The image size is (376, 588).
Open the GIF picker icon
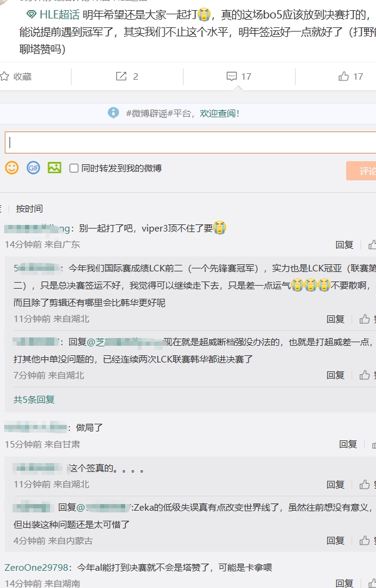pos(33,168)
